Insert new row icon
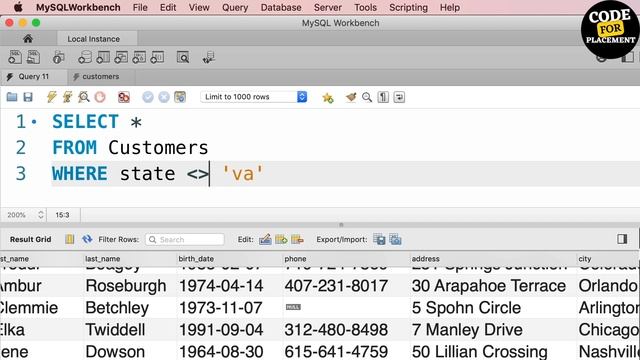Viewport: 640px width, 360px height. click(x=281, y=239)
